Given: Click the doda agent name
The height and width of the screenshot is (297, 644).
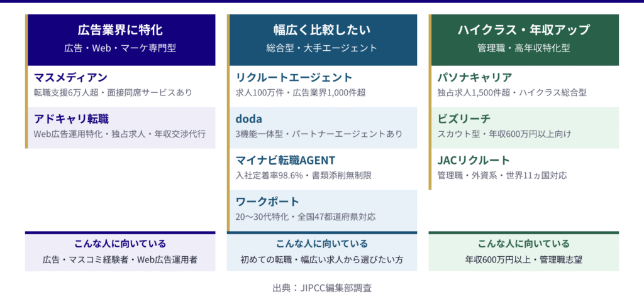Looking at the screenshot, I should tap(249, 119).
